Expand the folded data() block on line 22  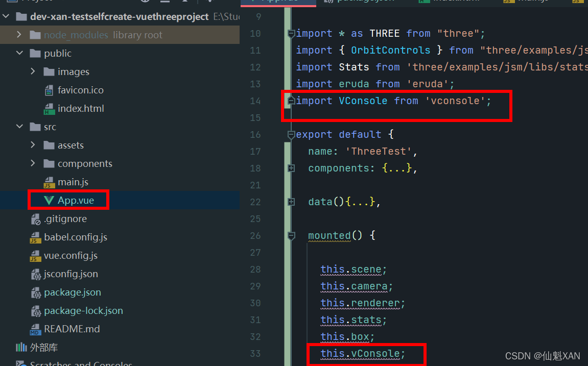pos(291,202)
